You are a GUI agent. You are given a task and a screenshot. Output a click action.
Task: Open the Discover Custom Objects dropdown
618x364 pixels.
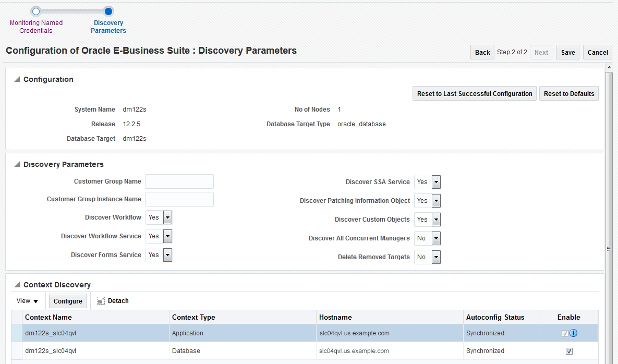[436, 220]
